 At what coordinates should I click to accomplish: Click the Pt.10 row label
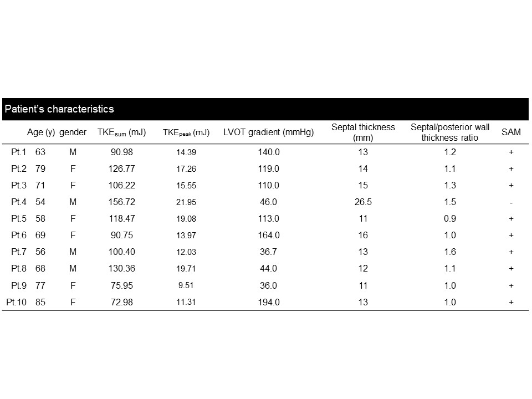[17, 302]
